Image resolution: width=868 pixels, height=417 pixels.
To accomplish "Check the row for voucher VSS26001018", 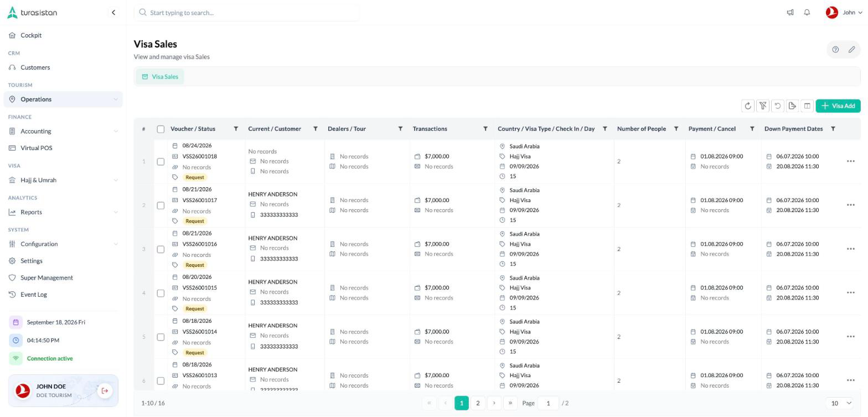I will coord(161,162).
